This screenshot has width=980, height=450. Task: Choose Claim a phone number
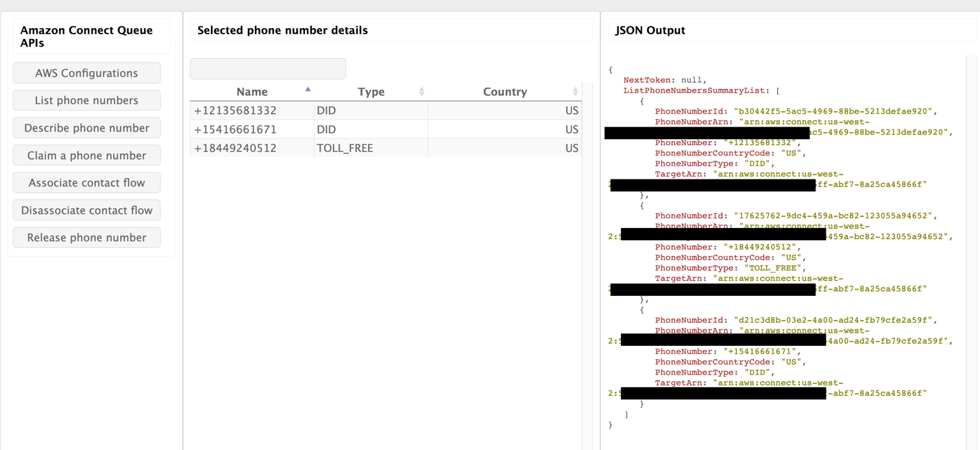(86, 155)
